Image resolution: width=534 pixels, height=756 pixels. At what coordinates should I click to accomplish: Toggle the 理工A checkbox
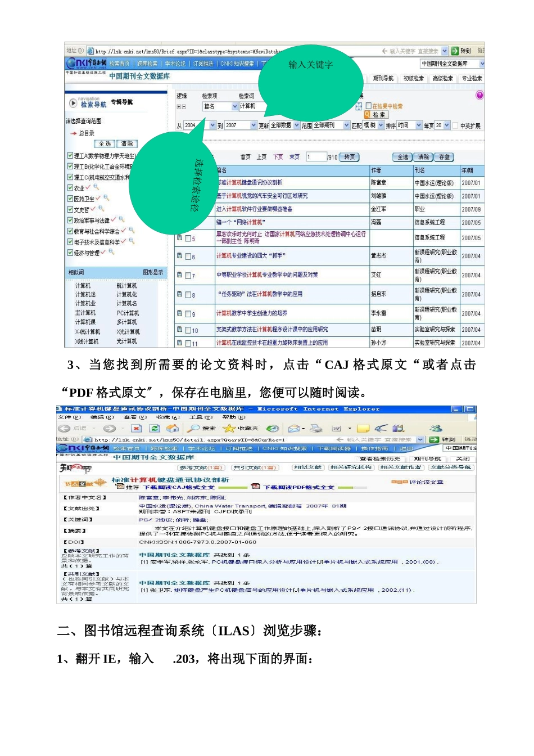click(x=70, y=156)
